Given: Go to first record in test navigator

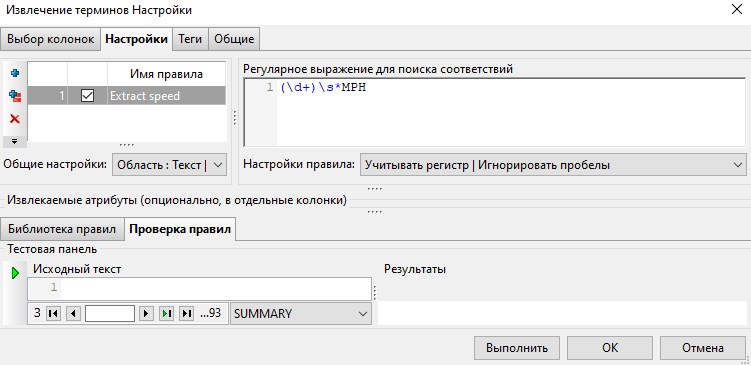Looking at the screenshot, I should (53, 314).
